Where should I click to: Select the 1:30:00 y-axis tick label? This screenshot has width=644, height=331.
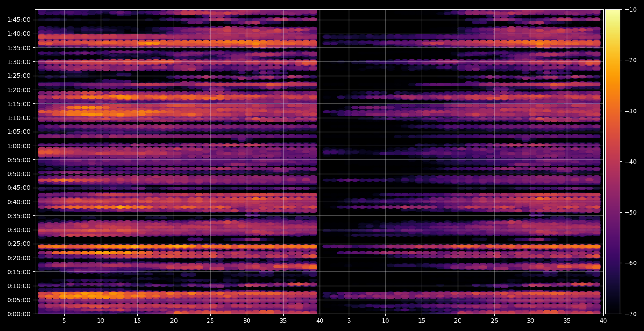coord(19,62)
